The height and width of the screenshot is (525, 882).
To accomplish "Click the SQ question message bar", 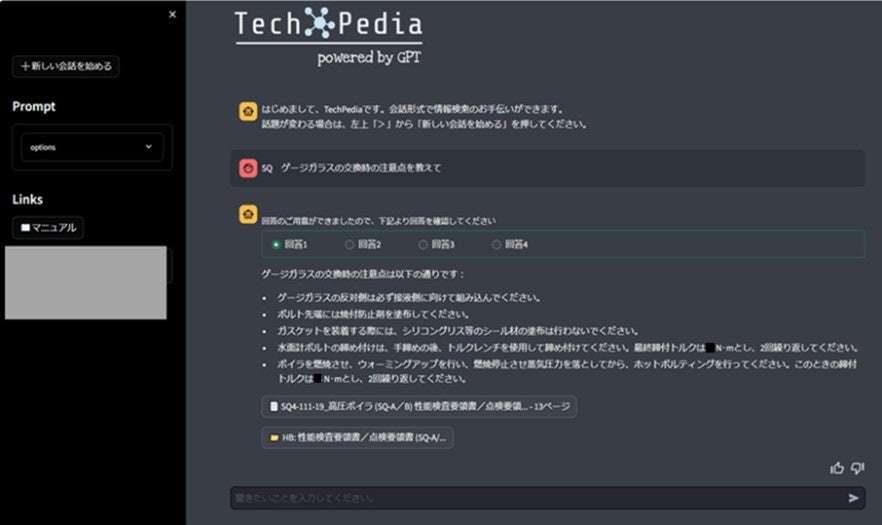I will coord(548,168).
